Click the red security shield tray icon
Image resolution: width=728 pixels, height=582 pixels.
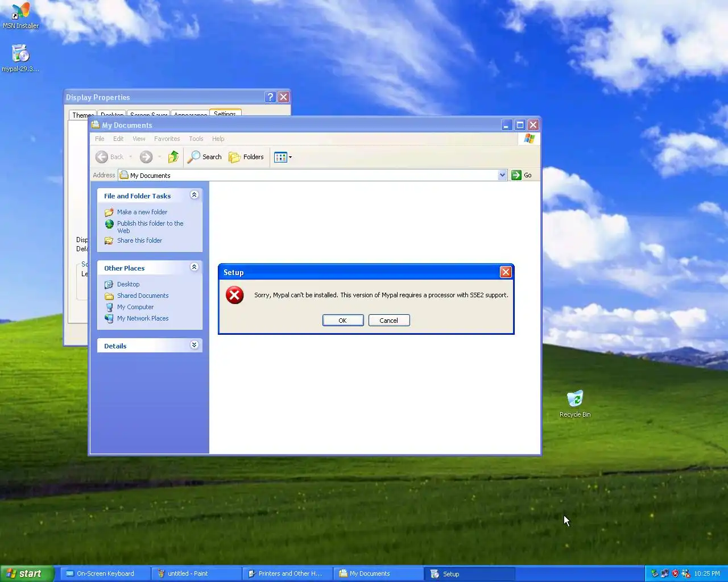pos(675,573)
